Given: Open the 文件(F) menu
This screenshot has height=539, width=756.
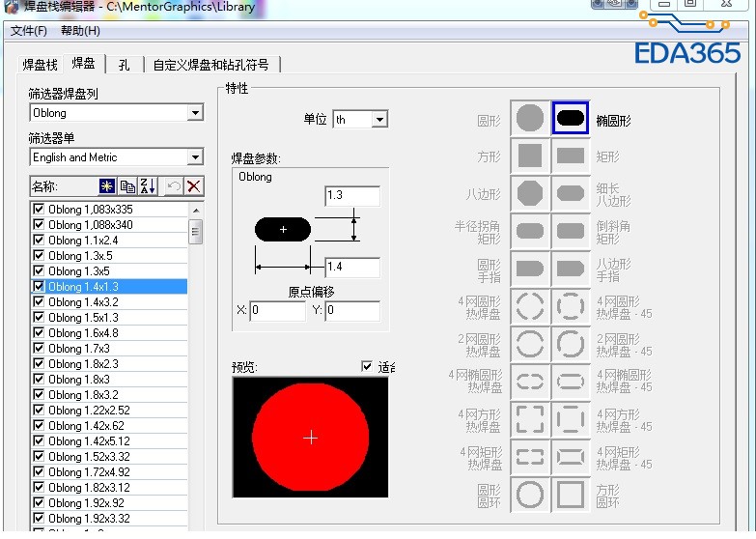Looking at the screenshot, I should [x=29, y=31].
